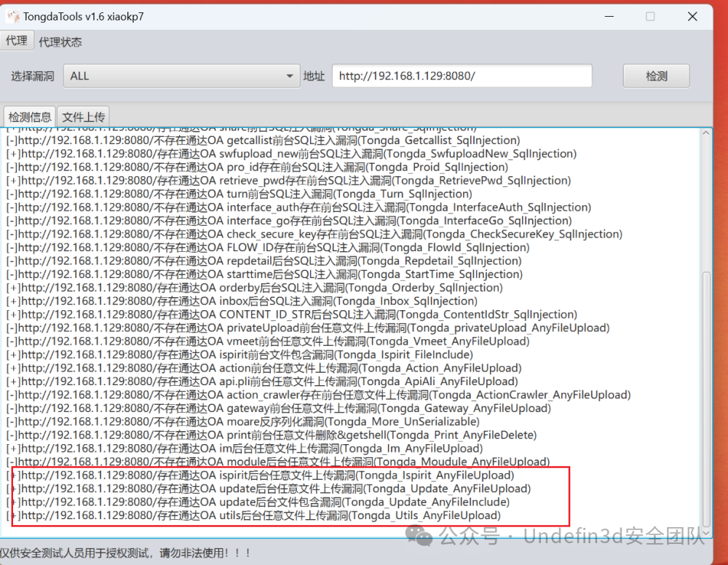Click the 检测 button
The width and height of the screenshot is (728, 565).
(656, 76)
